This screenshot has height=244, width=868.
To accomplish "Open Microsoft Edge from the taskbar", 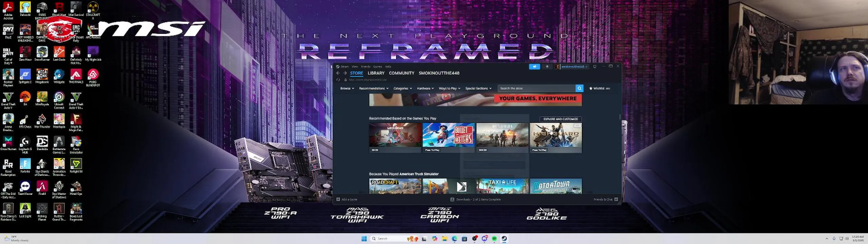I will 454,239.
